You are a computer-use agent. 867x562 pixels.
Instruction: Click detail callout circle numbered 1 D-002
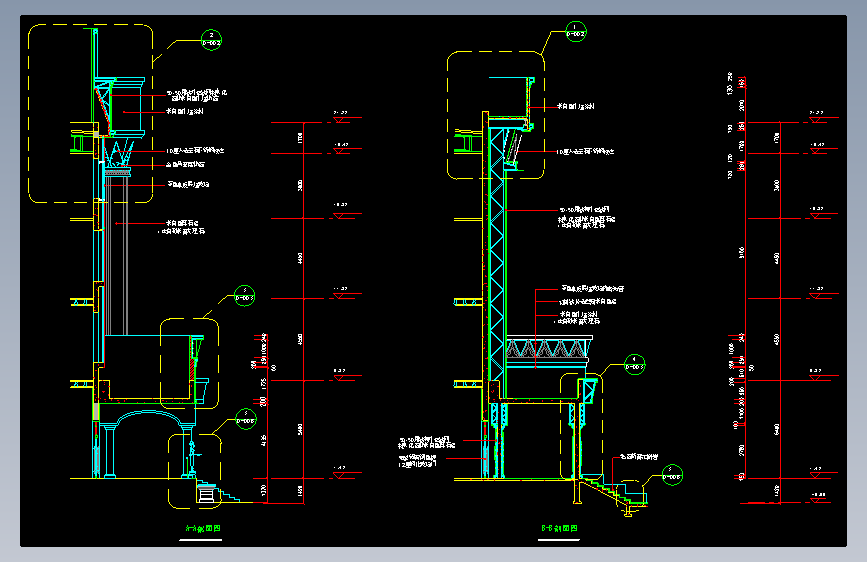(x=576, y=32)
